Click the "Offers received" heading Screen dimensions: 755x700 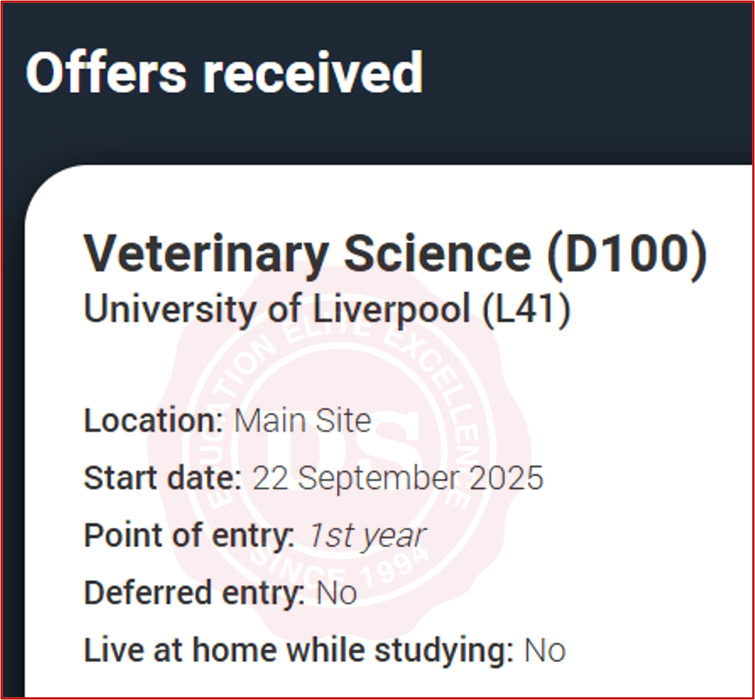pyautogui.click(x=224, y=73)
